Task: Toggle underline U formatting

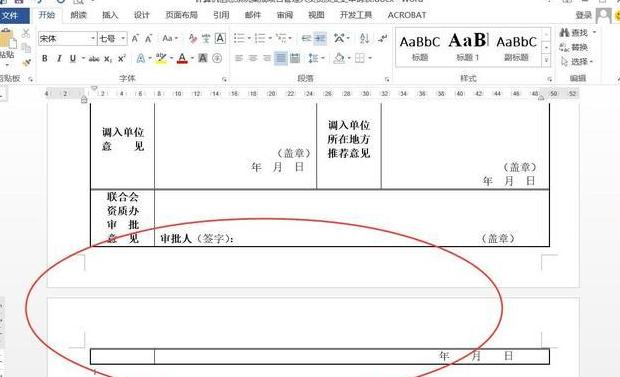Action: click(73, 59)
